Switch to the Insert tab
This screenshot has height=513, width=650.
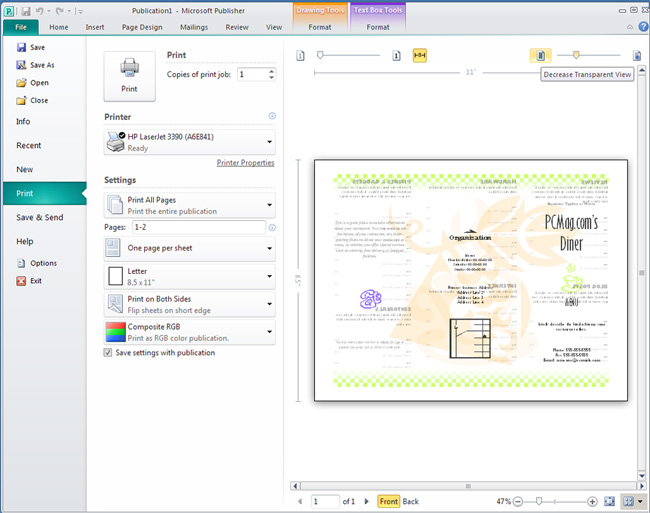point(95,27)
